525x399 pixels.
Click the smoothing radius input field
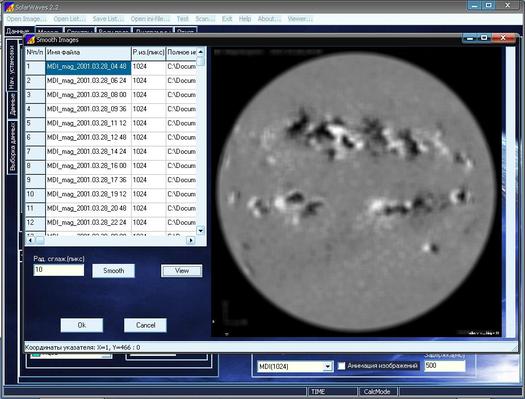59,270
